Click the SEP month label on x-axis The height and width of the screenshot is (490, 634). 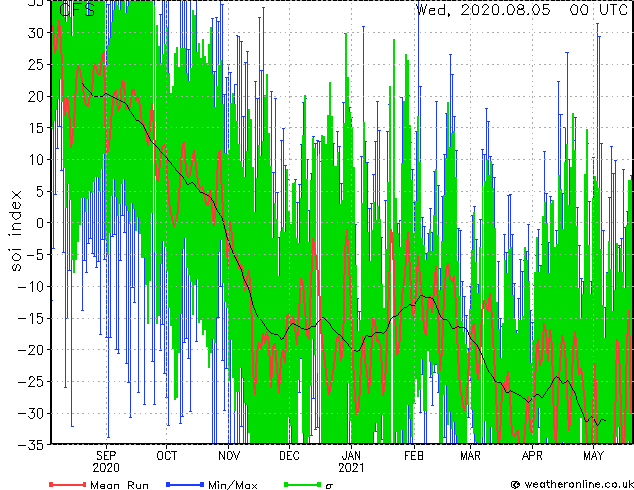click(106, 456)
